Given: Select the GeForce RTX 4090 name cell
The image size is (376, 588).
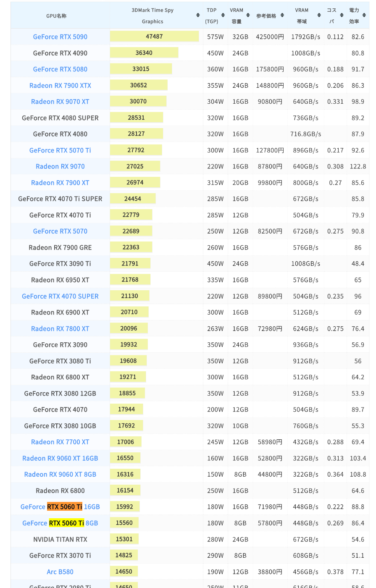Looking at the screenshot, I should coord(60,53).
